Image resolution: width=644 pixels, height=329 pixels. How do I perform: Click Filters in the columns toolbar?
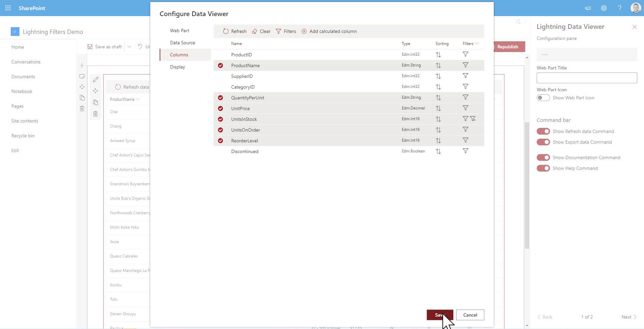tap(286, 31)
